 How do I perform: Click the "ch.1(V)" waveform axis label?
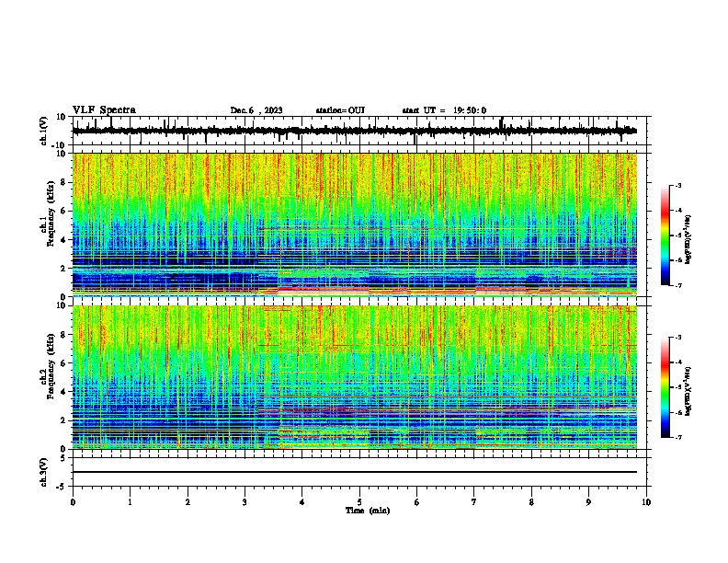[x=44, y=131]
